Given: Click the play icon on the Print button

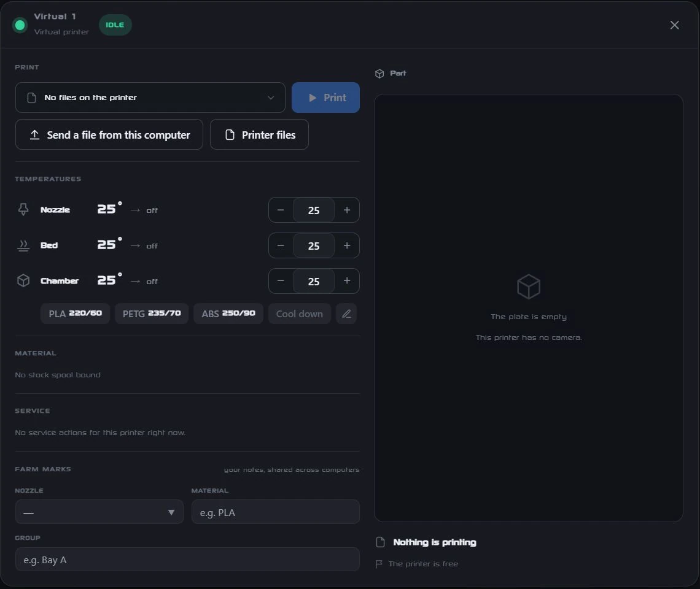Looking at the screenshot, I should coord(313,98).
